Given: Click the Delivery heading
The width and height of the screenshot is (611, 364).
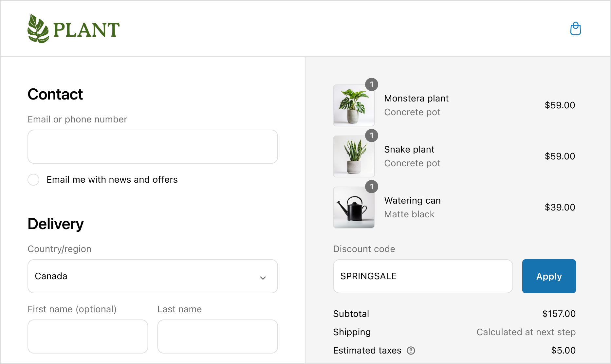Looking at the screenshot, I should [56, 224].
